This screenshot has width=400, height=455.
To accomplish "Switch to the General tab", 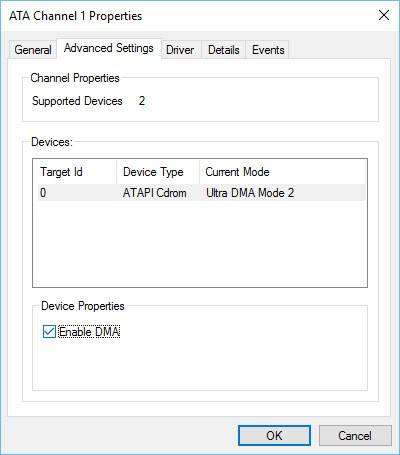I will coord(33,50).
